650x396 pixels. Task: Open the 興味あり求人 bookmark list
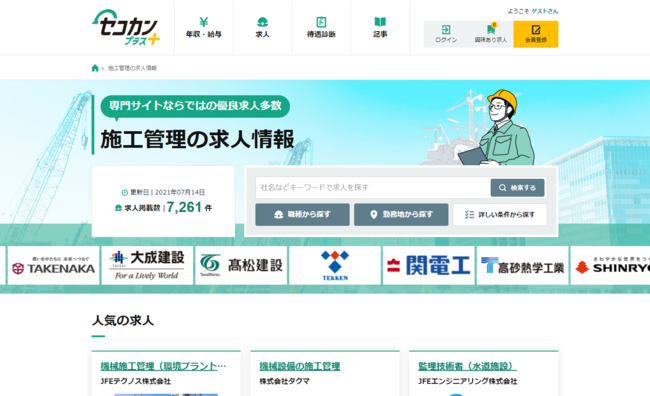[x=491, y=34]
